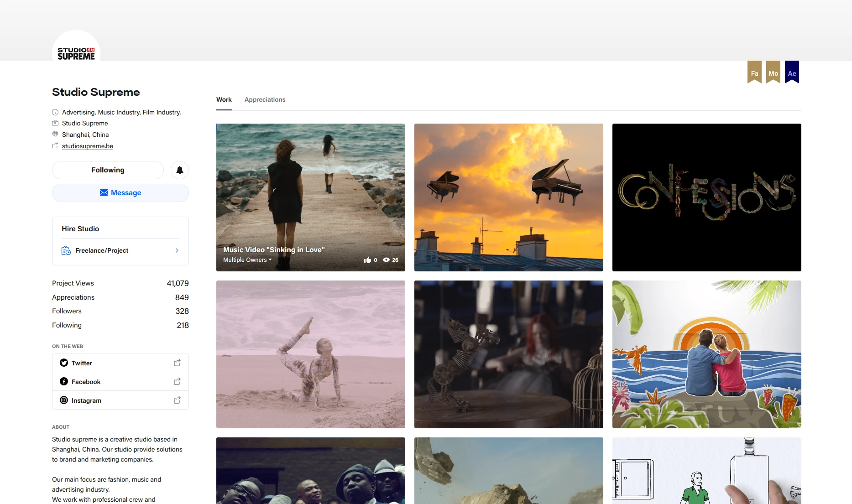
Task: Switch to the Work tab
Action: pos(224,99)
